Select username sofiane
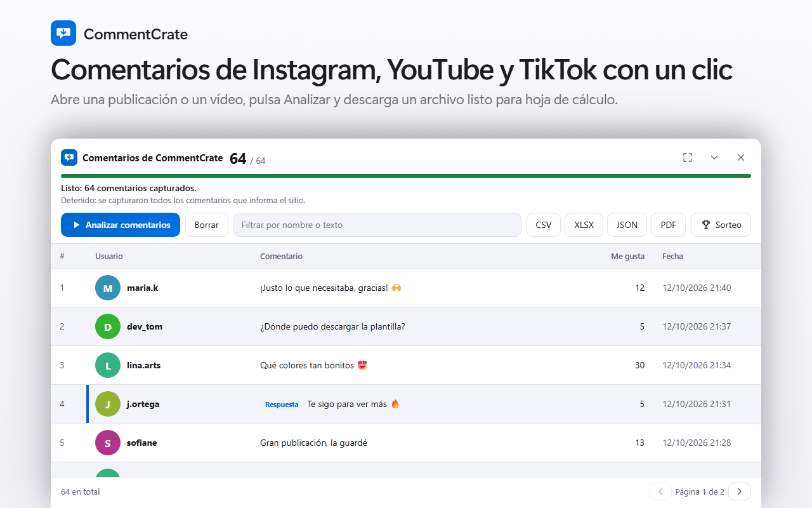The width and height of the screenshot is (812, 508). (x=142, y=443)
